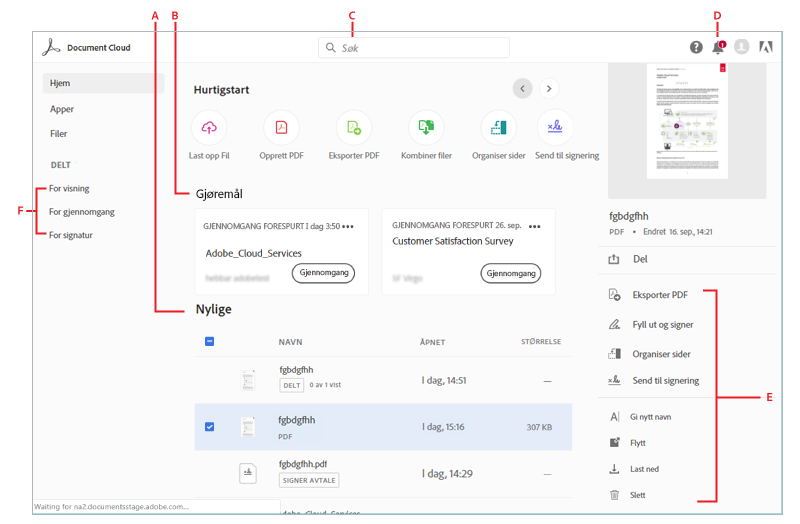The height and width of the screenshot is (524, 800).
Task: Click the Opprett PDF icon
Action: point(281,128)
